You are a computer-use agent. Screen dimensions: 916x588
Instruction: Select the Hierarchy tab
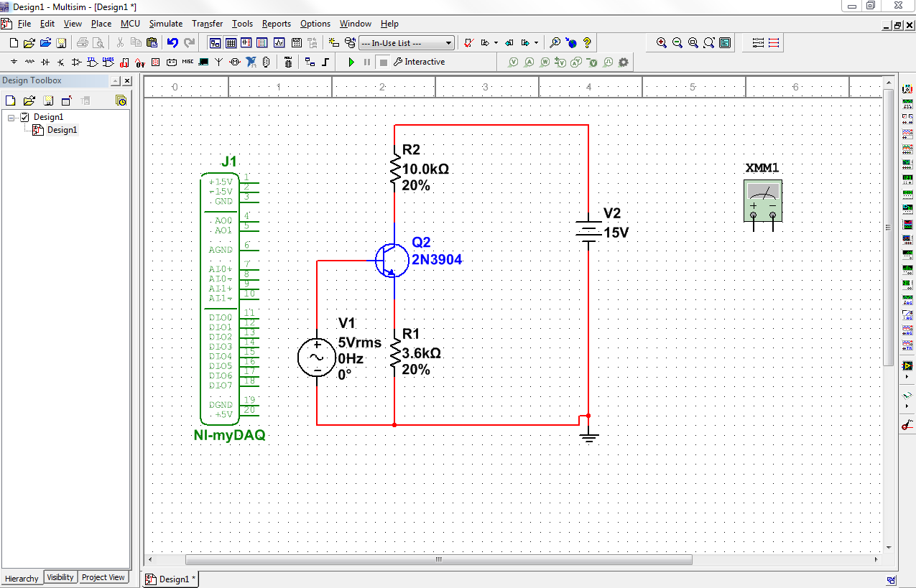(22, 578)
